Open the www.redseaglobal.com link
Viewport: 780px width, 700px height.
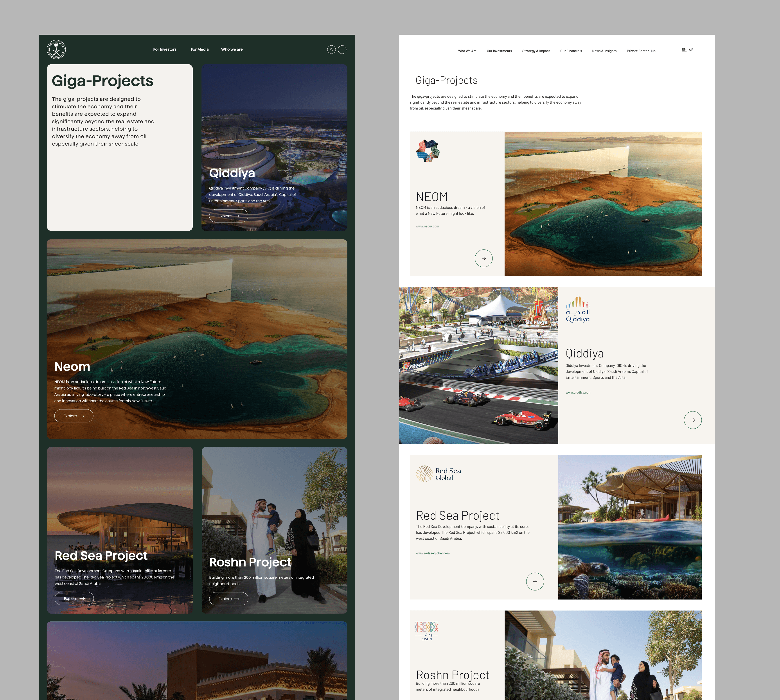[433, 553]
